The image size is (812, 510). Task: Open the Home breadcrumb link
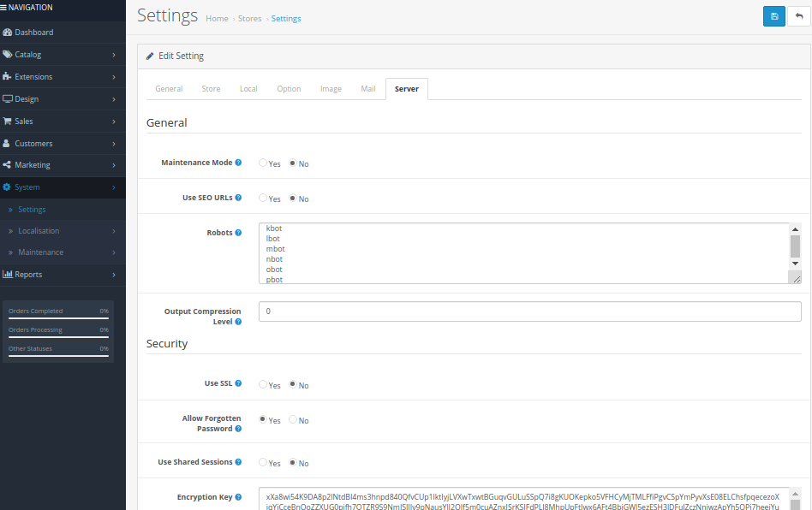[217, 18]
